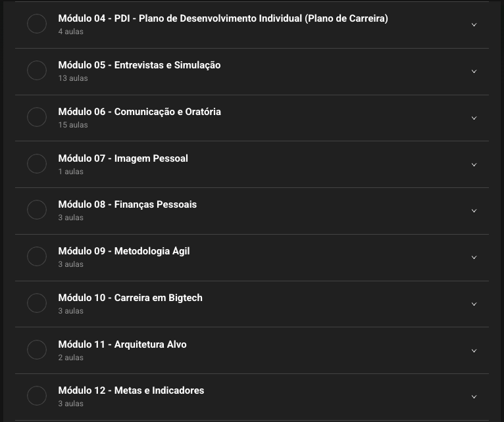Expand Módulo 04 with the chevron arrow

point(474,25)
